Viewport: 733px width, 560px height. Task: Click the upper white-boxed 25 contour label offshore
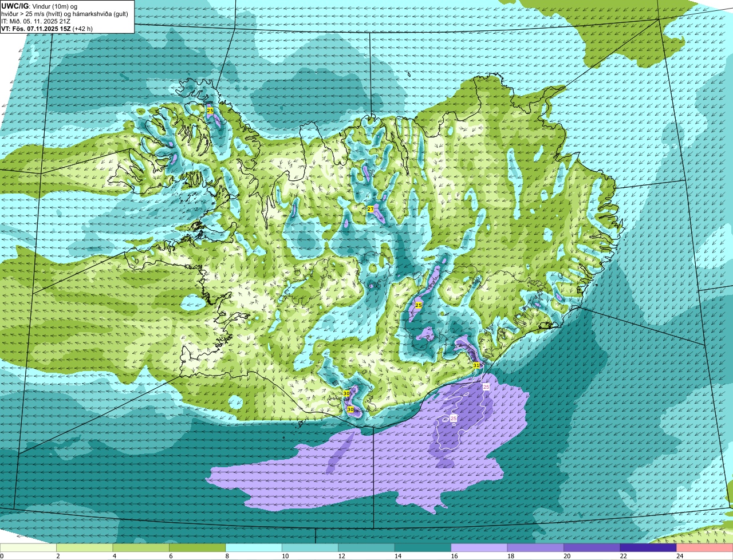pos(486,388)
